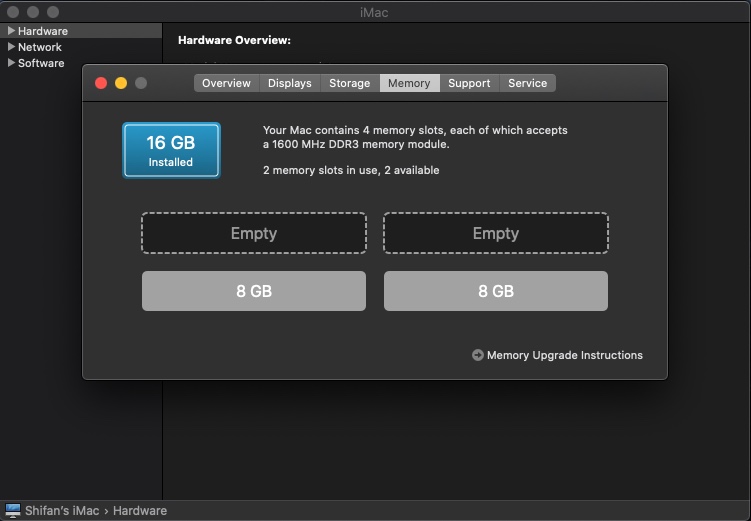This screenshot has height=521, width=751.
Task: Expand the Network disclosure triangle
Action: click(11, 47)
